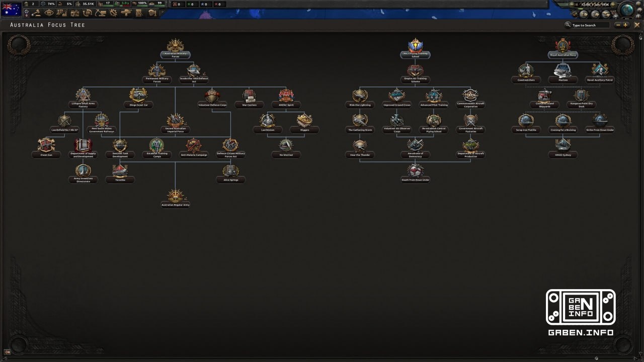Select the Anti-Malaria Campaign focus
644x362 pixels.
pyautogui.click(x=194, y=148)
